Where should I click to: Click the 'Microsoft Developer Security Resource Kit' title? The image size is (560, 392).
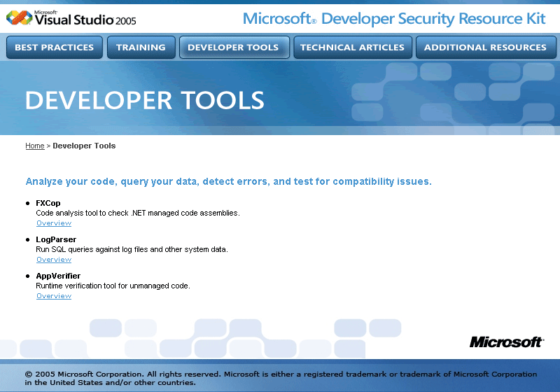coord(394,19)
